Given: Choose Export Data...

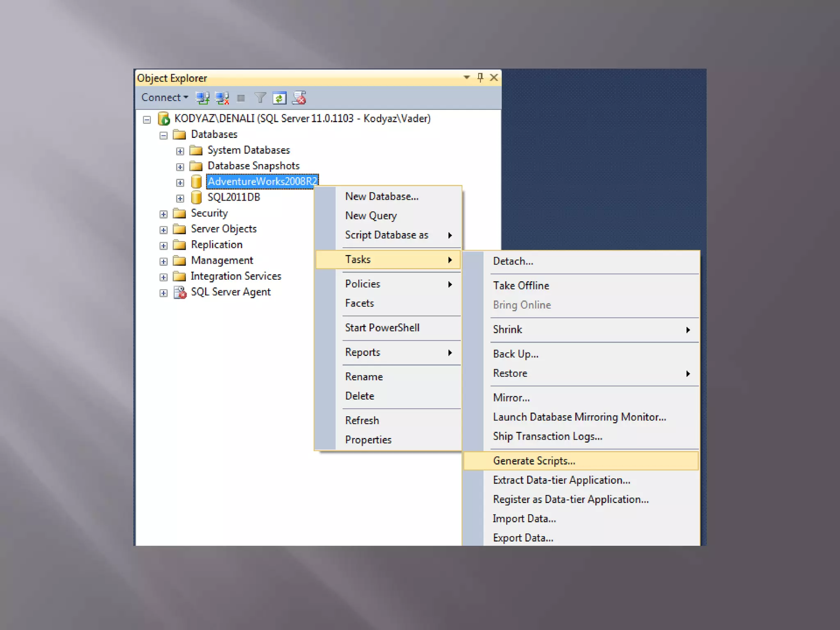Looking at the screenshot, I should (581, 538).
